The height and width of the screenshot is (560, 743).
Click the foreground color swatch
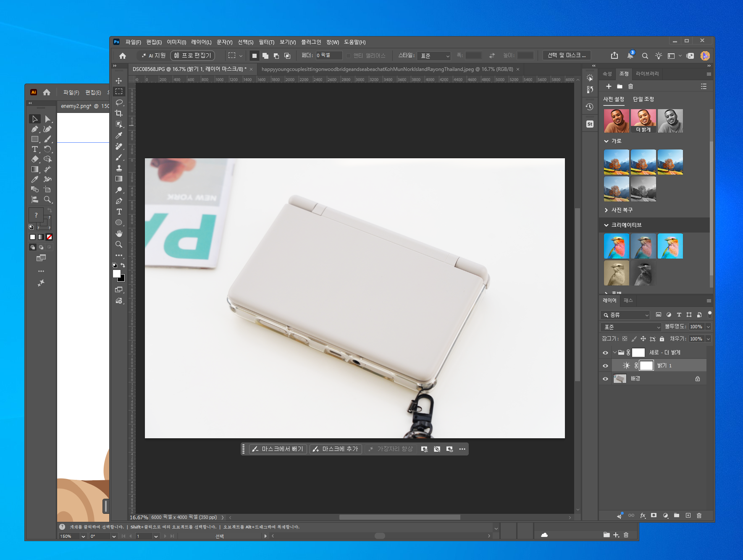pos(117,274)
